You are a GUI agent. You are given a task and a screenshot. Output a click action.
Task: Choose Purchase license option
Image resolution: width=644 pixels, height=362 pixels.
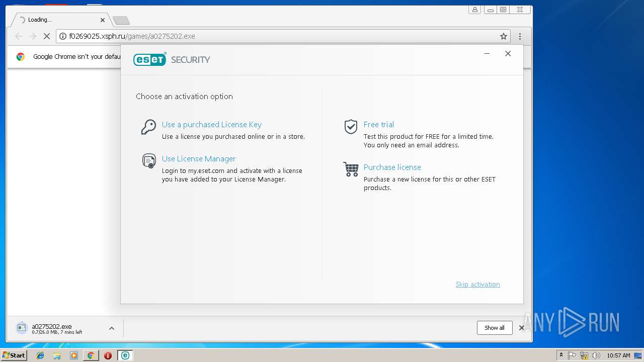pos(392,167)
